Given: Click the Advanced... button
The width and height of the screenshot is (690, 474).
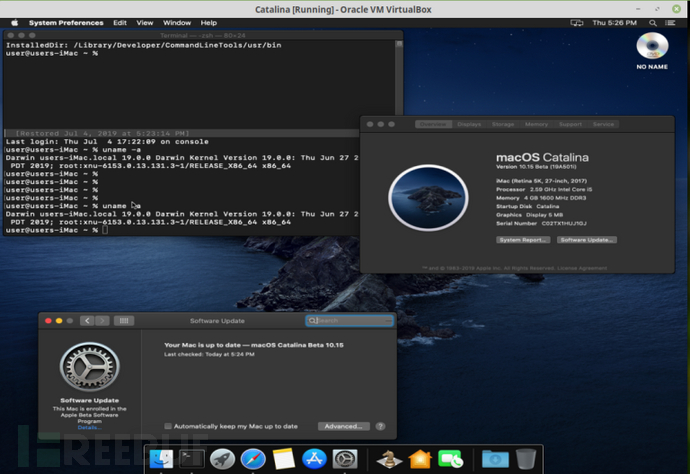Looking at the screenshot, I should [x=344, y=426].
